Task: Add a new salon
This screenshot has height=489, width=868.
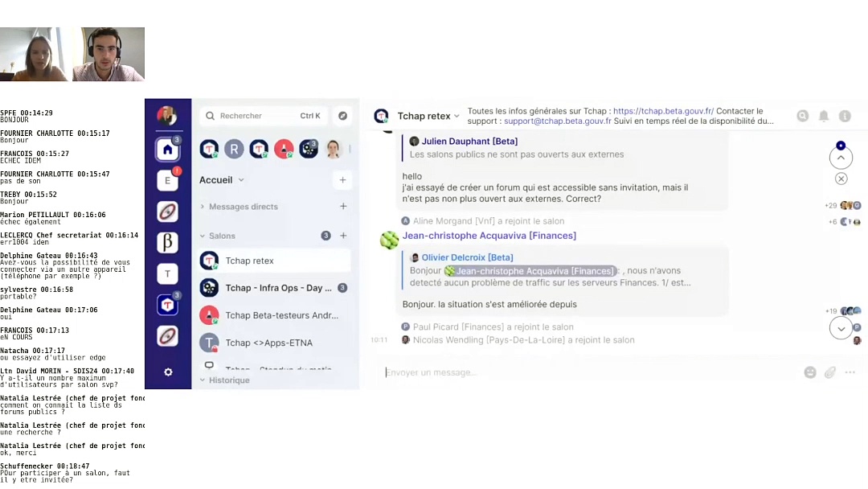Action: click(x=343, y=236)
